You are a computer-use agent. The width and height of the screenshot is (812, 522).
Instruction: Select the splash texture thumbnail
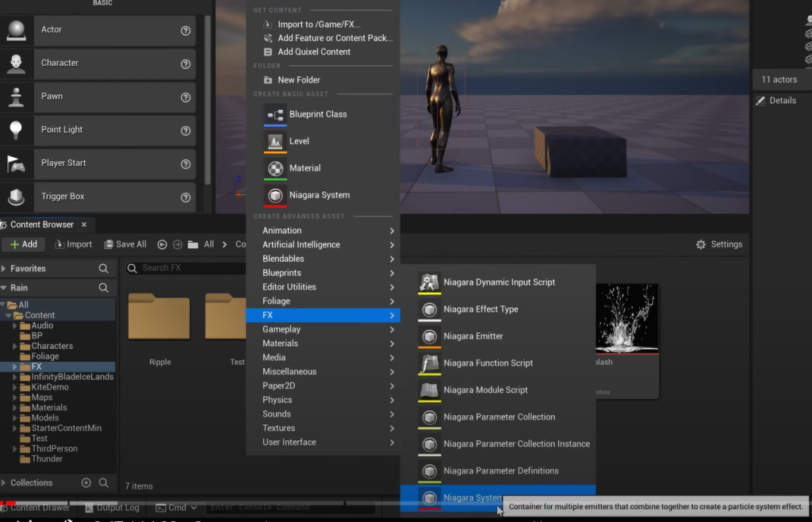pos(627,318)
